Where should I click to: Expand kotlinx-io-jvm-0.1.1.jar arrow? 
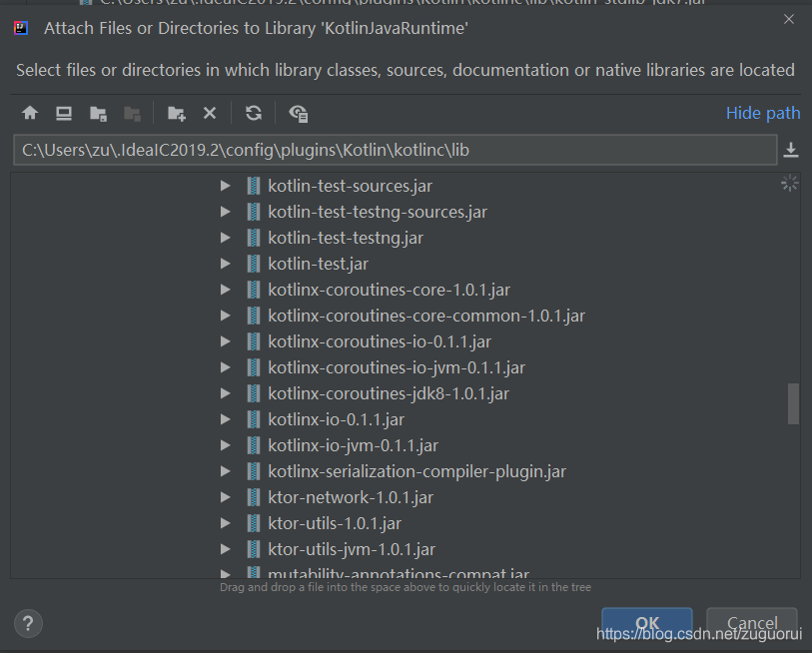pos(226,445)
